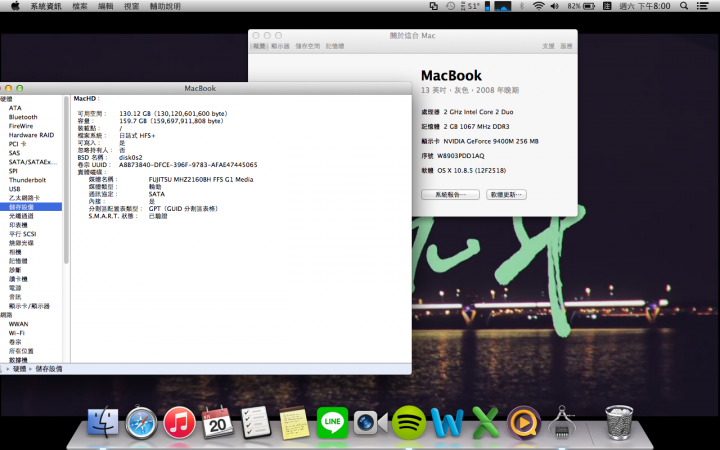Switch to 顯示器 tab in About This Mac
This screenshot has height=450, width=720.
click(x=280, y=46)
